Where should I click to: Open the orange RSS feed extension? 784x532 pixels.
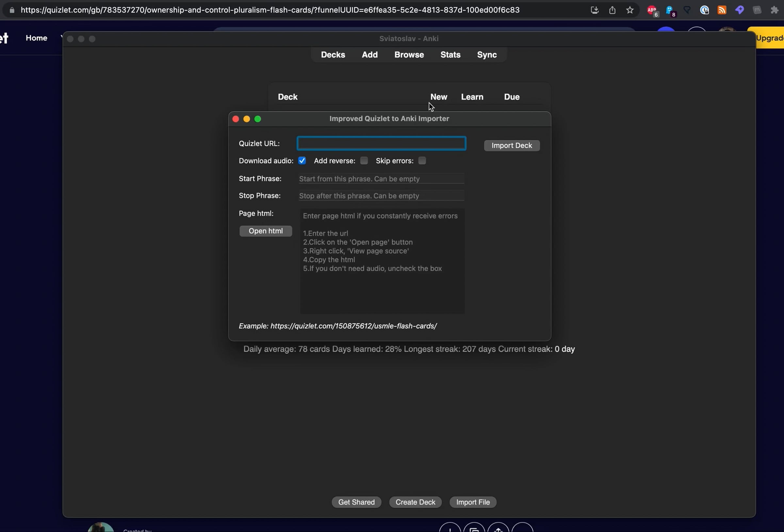pyautogui.click(x=722, y=10)
